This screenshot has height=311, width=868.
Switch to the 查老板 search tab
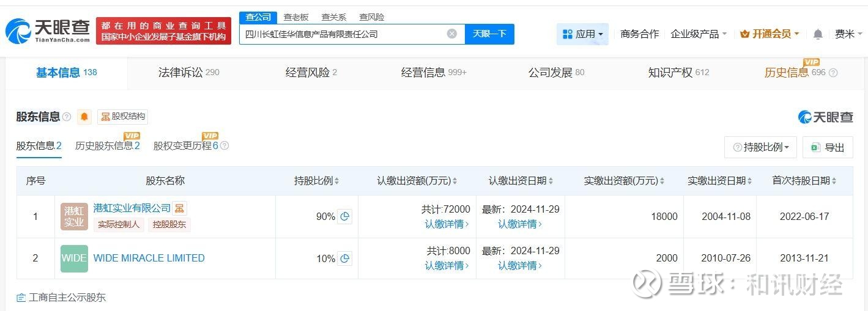[x=296, y=17]
